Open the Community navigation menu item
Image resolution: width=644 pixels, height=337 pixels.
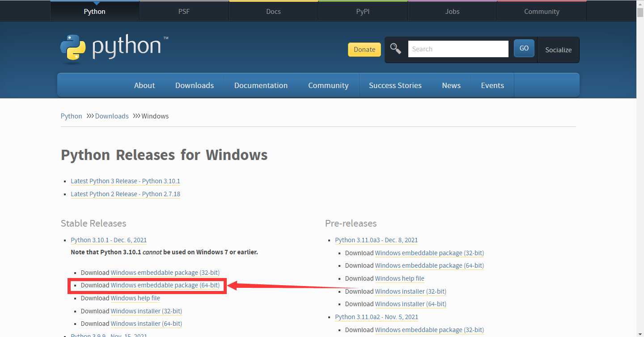(328, 85)
